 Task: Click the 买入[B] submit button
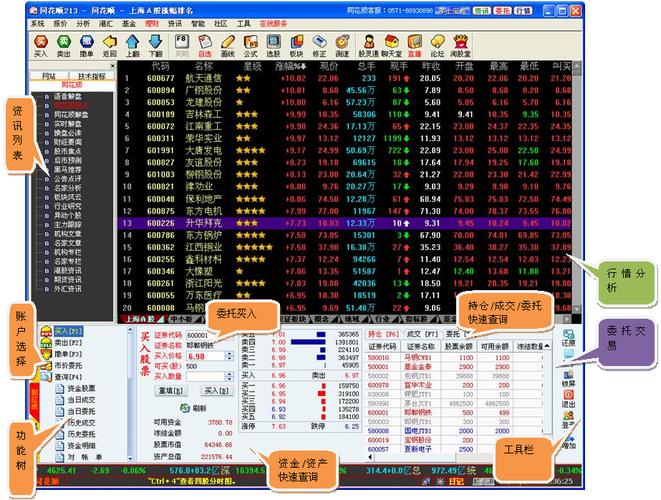tap(216, 391)
